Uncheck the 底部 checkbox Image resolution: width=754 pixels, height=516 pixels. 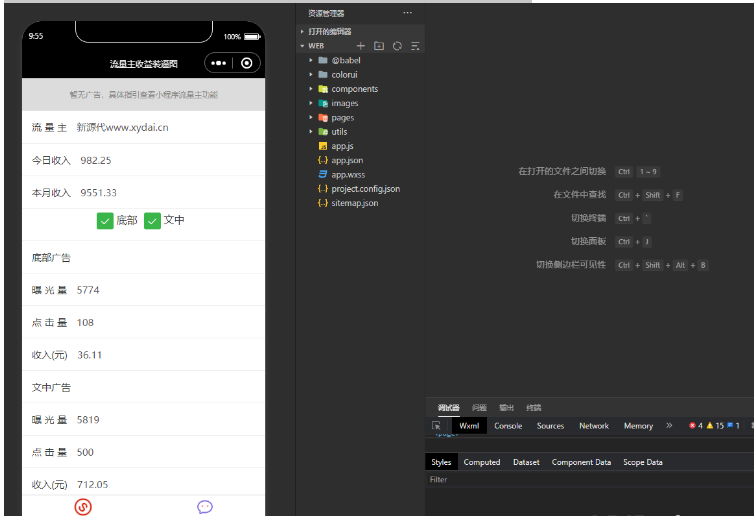(x=105, y=220)
